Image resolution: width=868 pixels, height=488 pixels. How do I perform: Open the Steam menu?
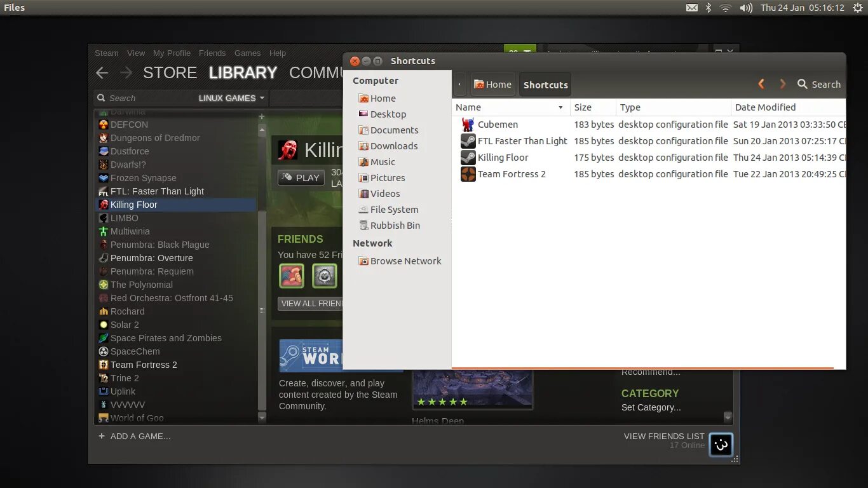[107, 53]
